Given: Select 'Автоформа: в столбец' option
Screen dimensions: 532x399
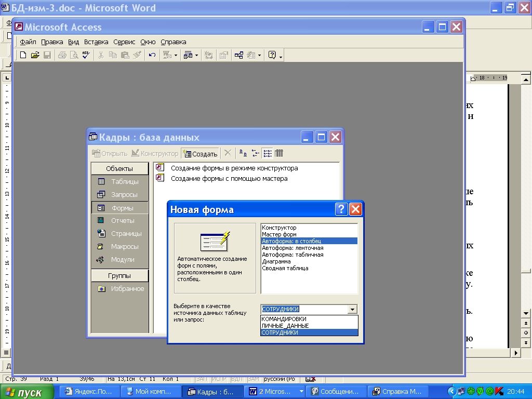Looking at the screenshot, I should coord(309,241).
